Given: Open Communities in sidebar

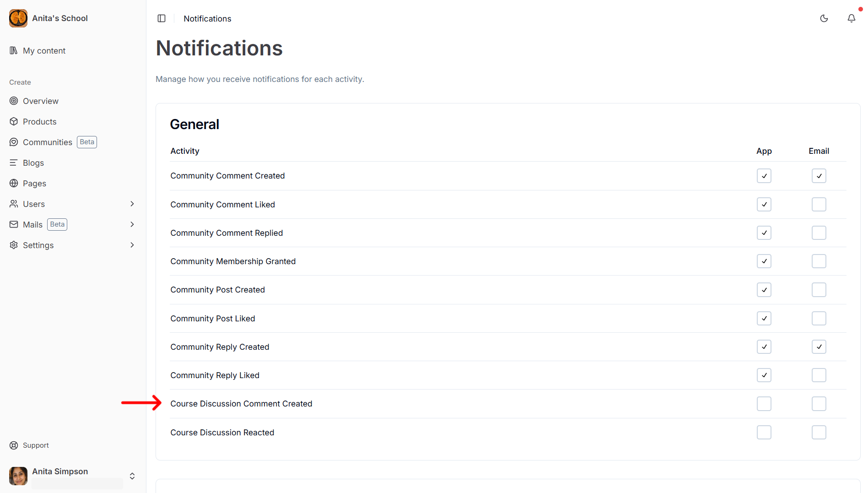Looking at the screenshot, I should [x=73, y=142].
